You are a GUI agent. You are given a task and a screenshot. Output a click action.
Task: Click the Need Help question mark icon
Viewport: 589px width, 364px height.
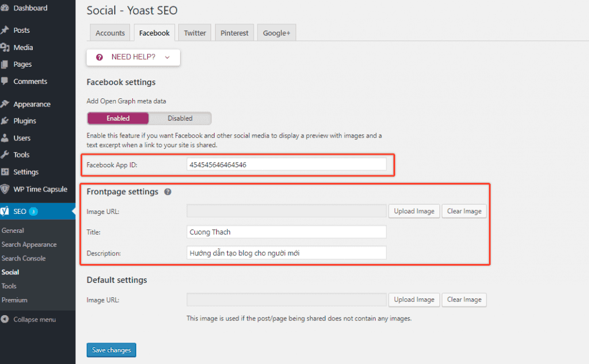99,57
